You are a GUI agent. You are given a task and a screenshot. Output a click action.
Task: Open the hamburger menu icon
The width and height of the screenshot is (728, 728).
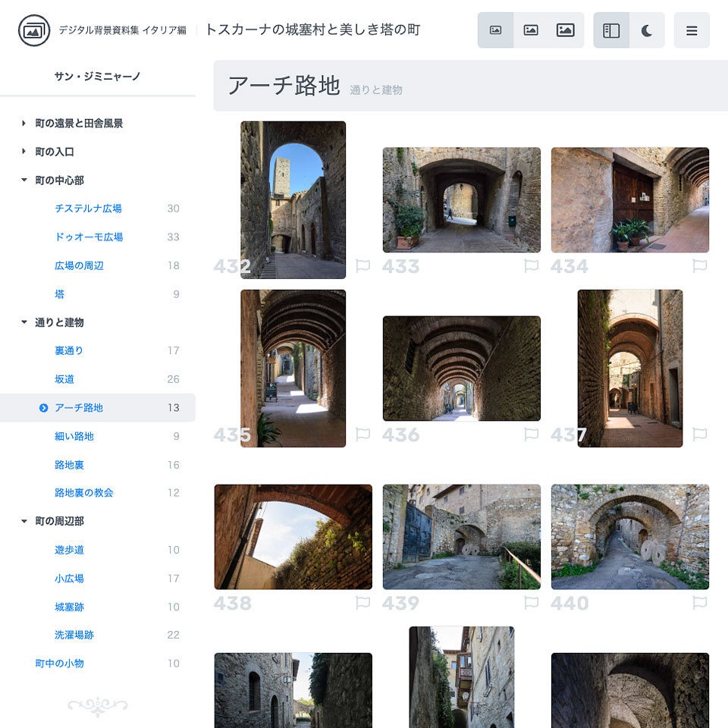click(x=692, y=30)
